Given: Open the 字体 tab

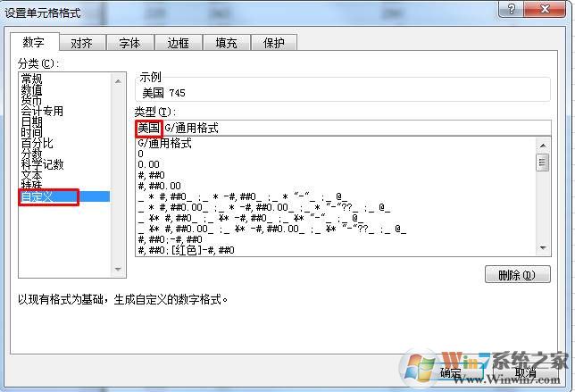Looking at the screenshot, I should click(130, 43).
